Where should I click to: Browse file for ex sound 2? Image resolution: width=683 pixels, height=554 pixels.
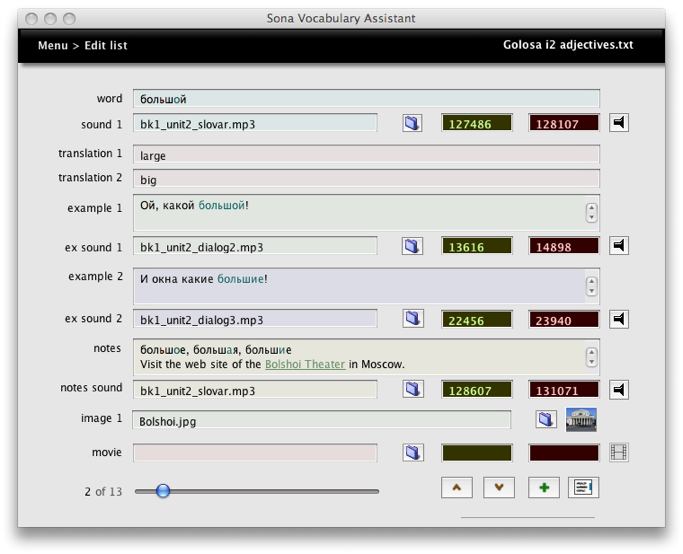click(412, 319)
